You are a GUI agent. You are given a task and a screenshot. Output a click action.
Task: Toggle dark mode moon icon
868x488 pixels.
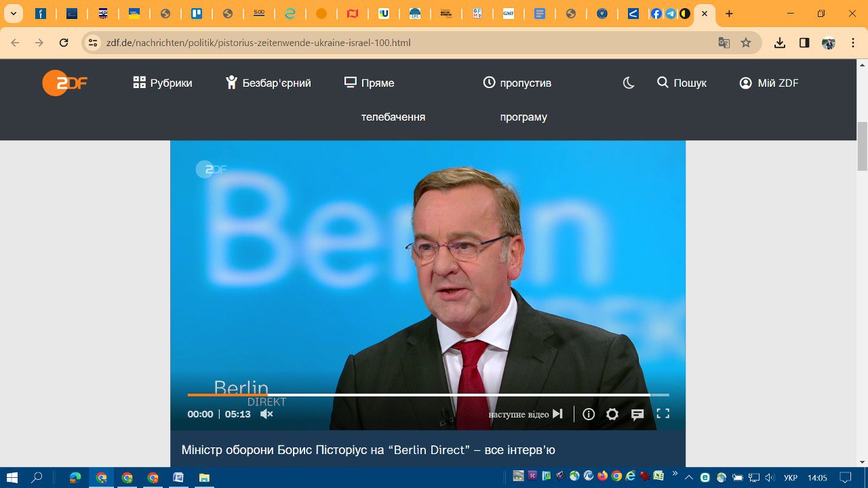tap(629, 83)
